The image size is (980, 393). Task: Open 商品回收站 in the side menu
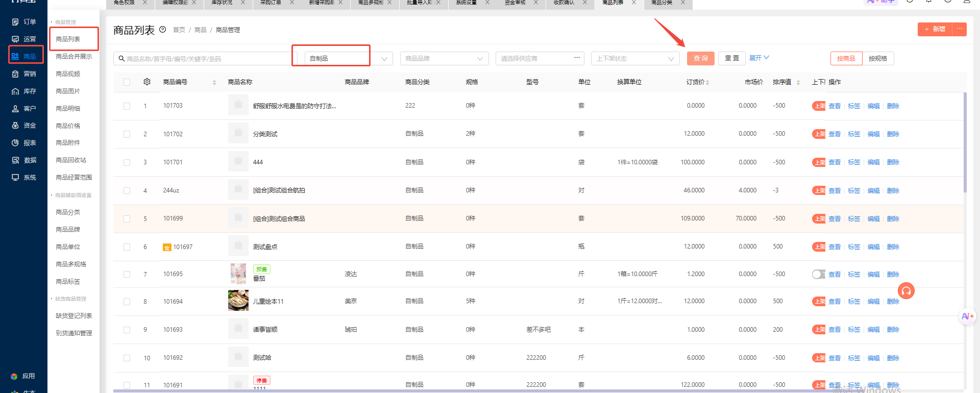point(71,160)
